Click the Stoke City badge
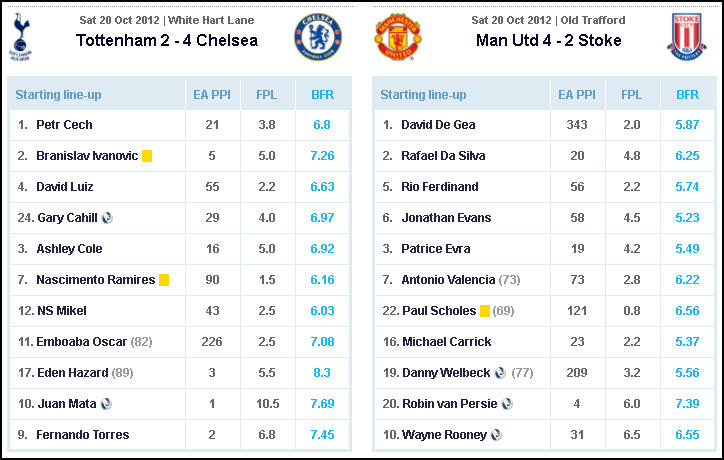Screen dimensions: 724x460 [687, 37]
